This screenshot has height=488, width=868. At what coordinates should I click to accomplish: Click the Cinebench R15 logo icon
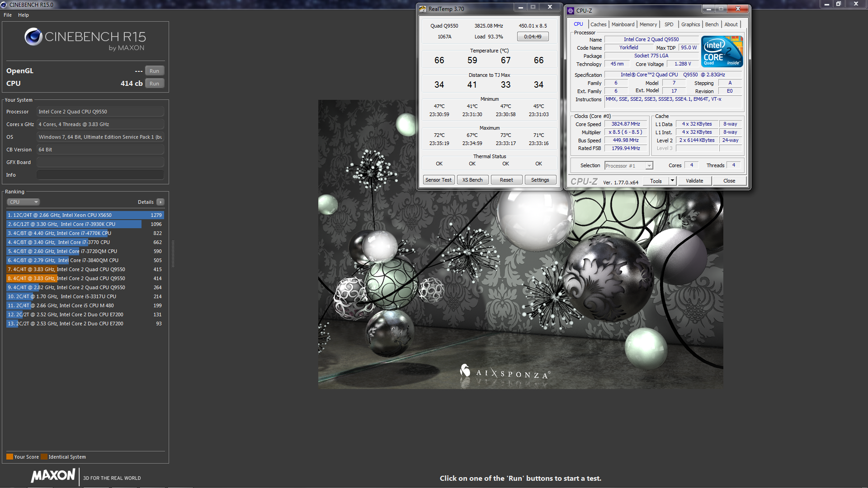point(33,37)
